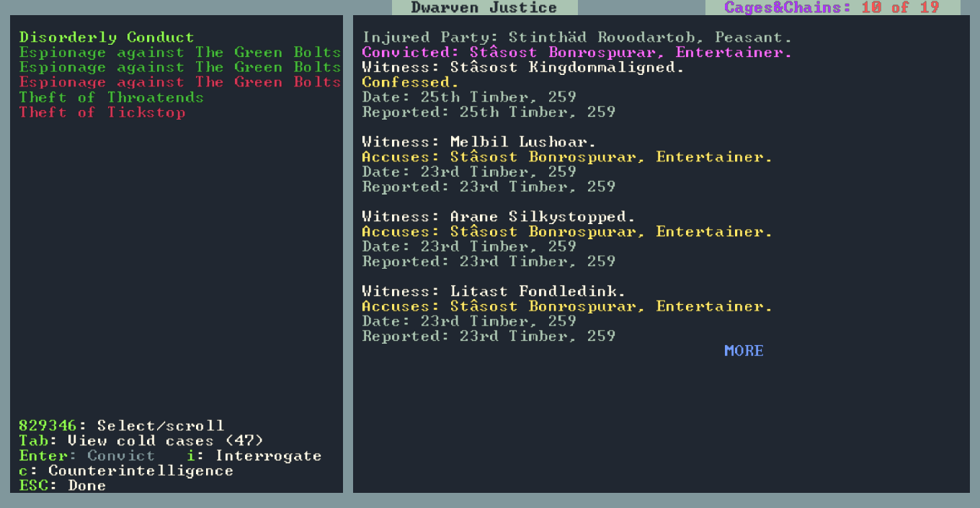Click MORE to see additional witnesses
The image size is (980, 508).
click(x=744, y=351)
